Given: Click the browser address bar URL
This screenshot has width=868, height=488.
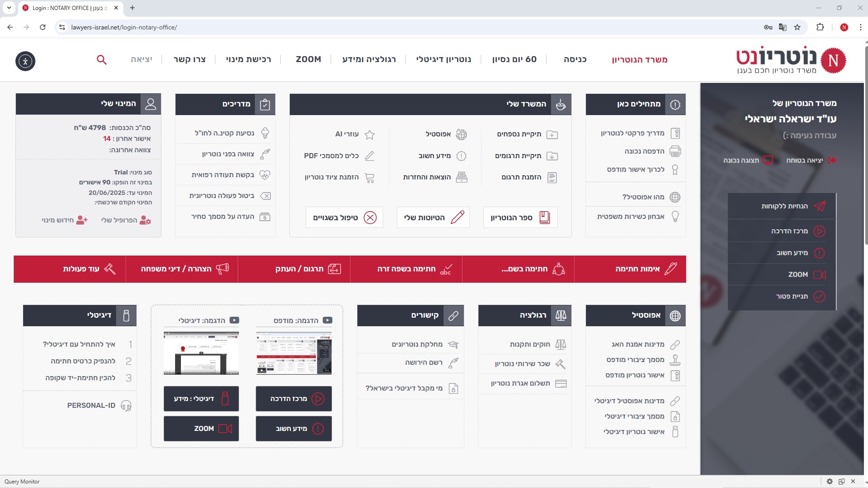Looking at the screenshot, I should tap(124, 27).
